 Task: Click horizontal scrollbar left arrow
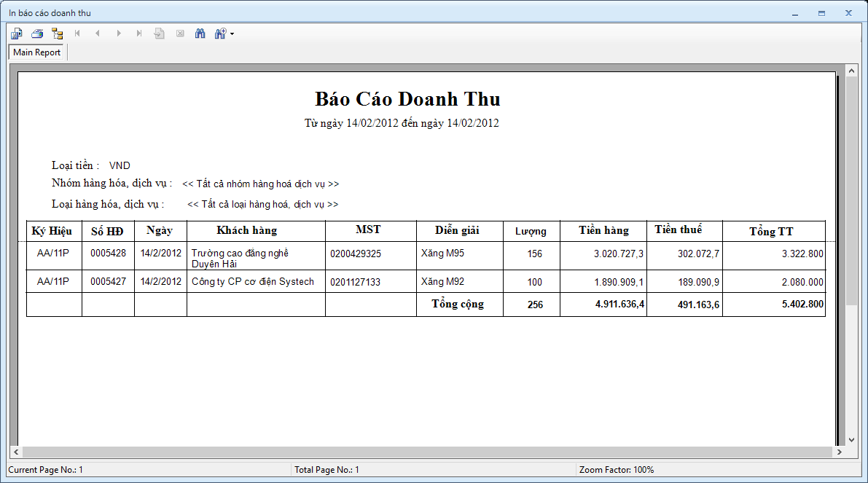[15, 452]
